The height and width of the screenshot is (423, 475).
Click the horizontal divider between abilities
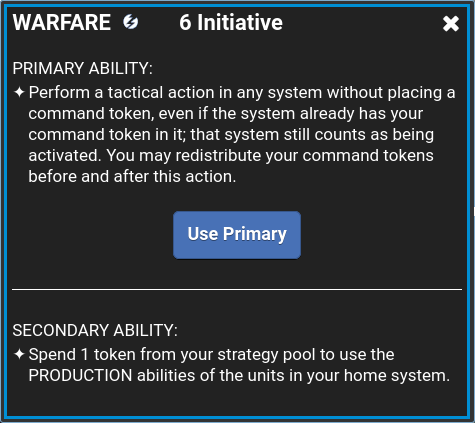[x=237, y=290]
